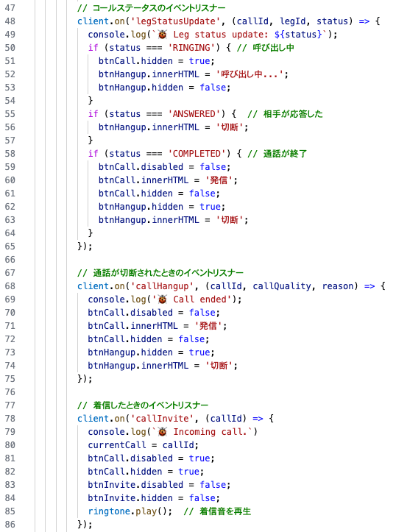This screenshot has height=532, width=396.
Task: Click the '呼び出し中...' string literal
Action: pyautogui.click(x=250, y=74)
